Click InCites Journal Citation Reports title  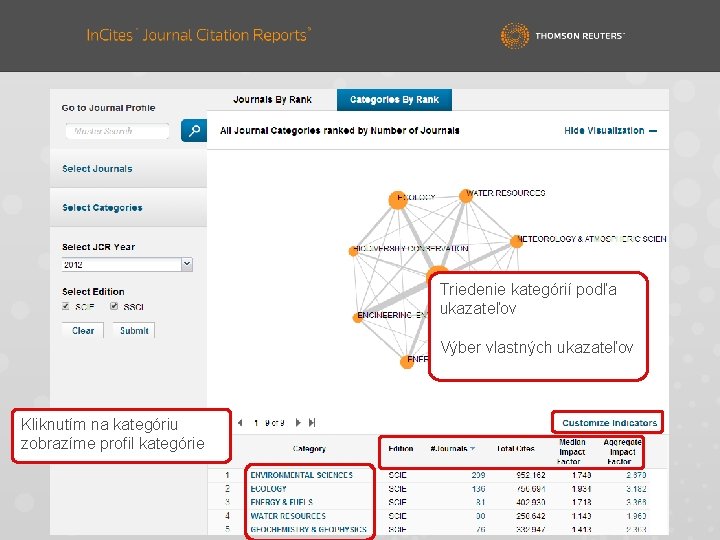coord(199,35)
